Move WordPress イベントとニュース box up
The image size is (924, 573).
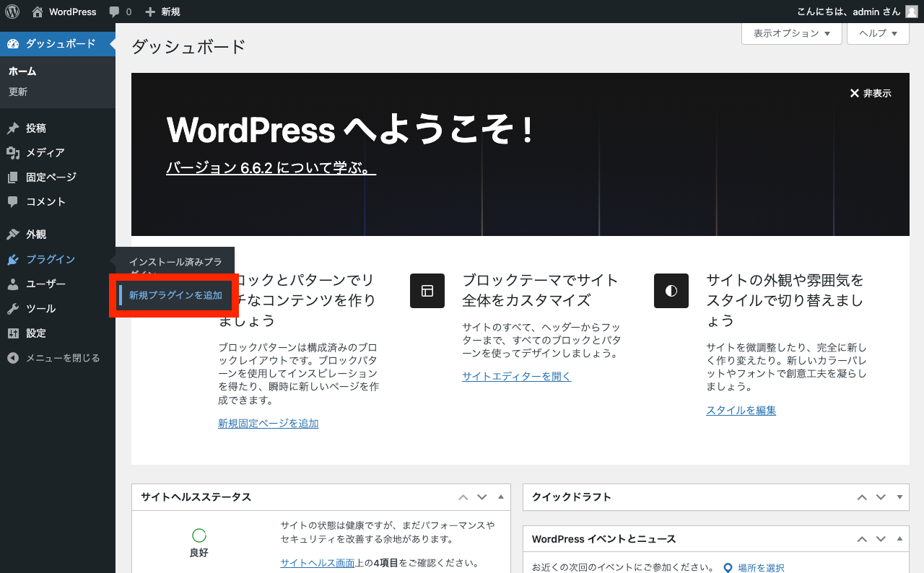(x=862, y=539)
